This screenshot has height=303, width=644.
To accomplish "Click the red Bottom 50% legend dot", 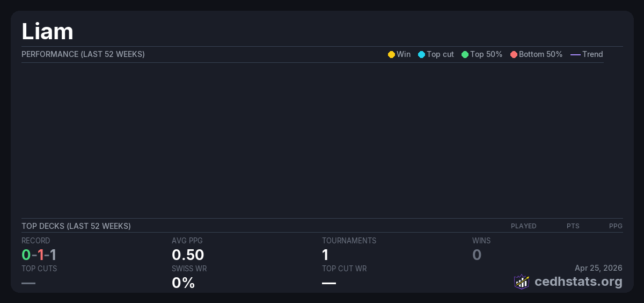I will coord(514,54).
